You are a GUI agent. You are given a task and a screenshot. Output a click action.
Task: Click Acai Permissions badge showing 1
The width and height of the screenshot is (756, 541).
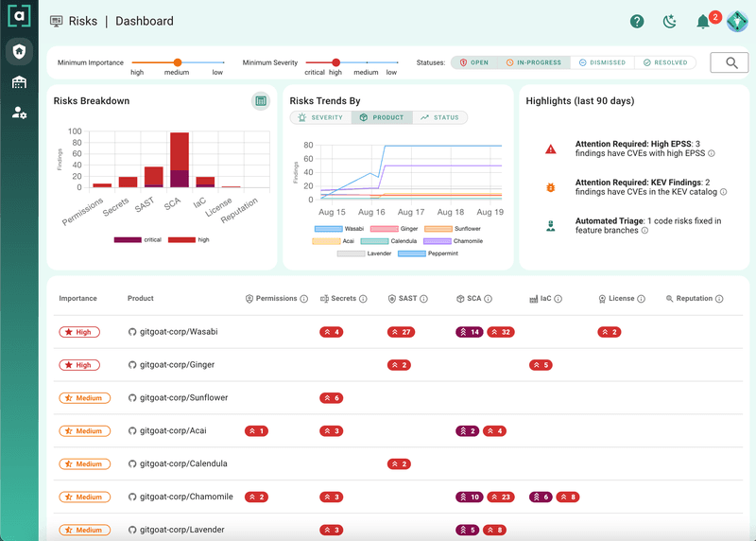(x=256, y=431)
